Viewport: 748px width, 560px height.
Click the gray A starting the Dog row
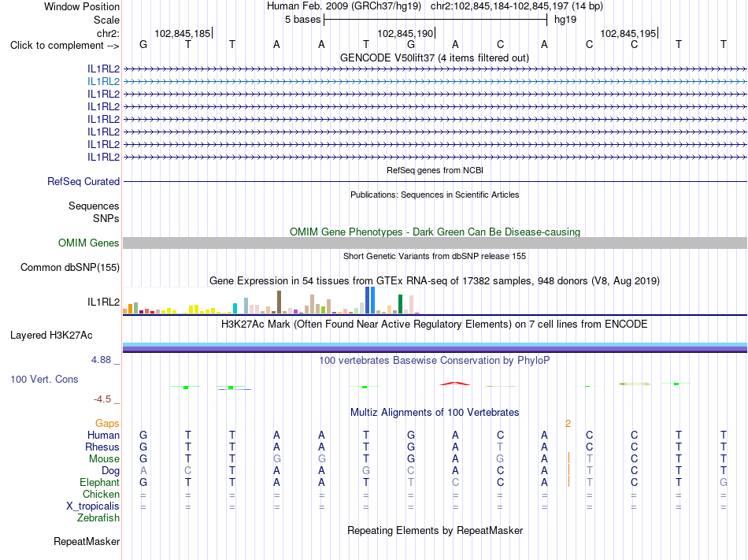click(x=143, y=471)
